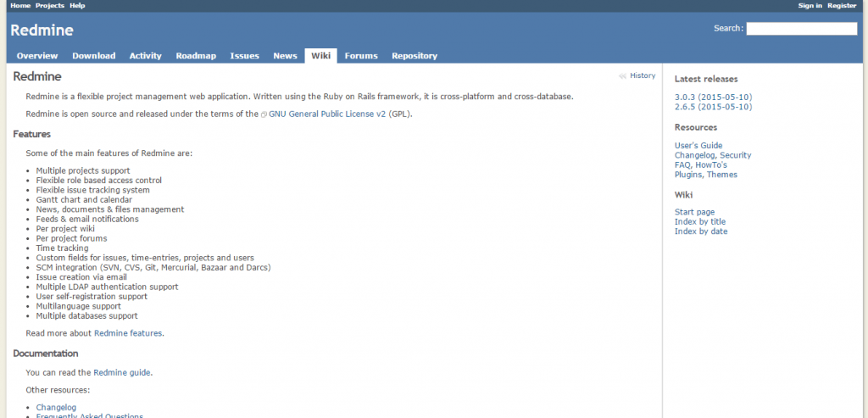Open the Plugins sidebar link
Viewport: 868px width, 418px height.
coord(688,175)
